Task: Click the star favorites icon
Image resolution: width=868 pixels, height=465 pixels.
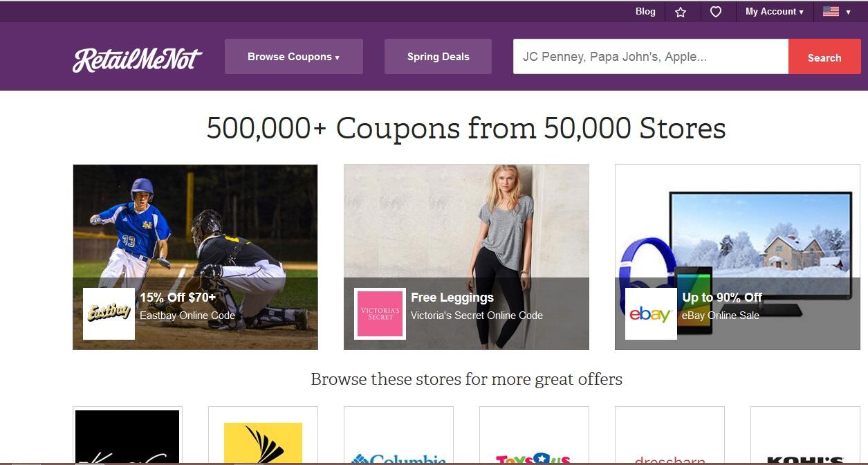Action: coord(681,12)
